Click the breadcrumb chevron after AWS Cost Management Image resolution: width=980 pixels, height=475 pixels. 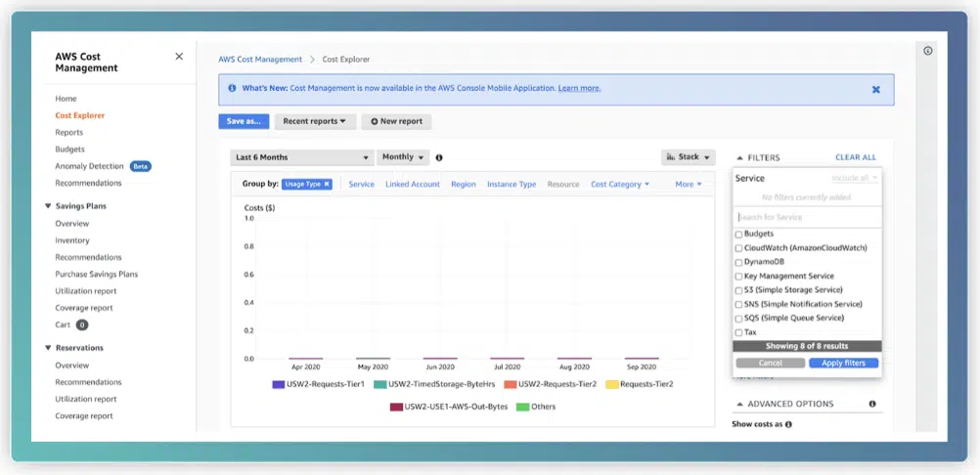[x=313, y=60]
